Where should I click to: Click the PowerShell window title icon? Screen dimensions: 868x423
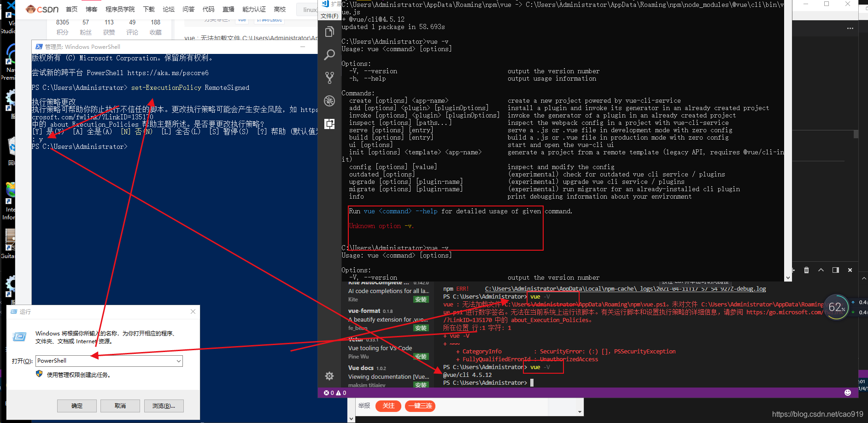pyautogui.click(x=39, y=47)
